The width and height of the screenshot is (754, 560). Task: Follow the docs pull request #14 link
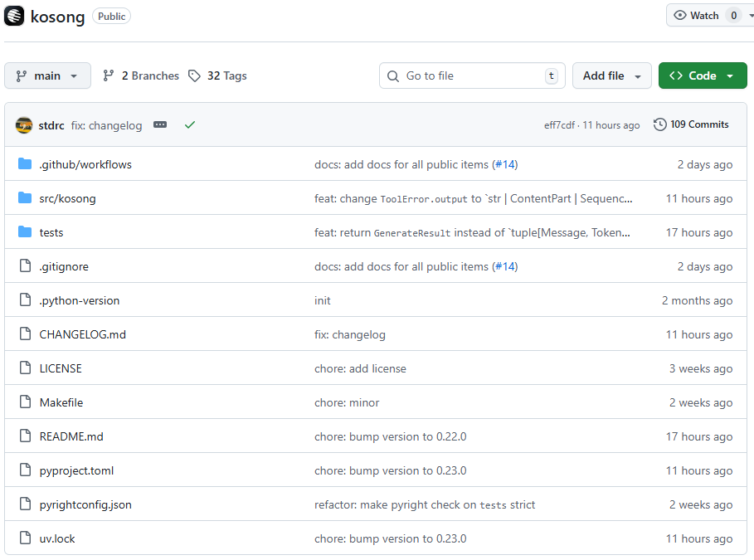click(505, 163)
